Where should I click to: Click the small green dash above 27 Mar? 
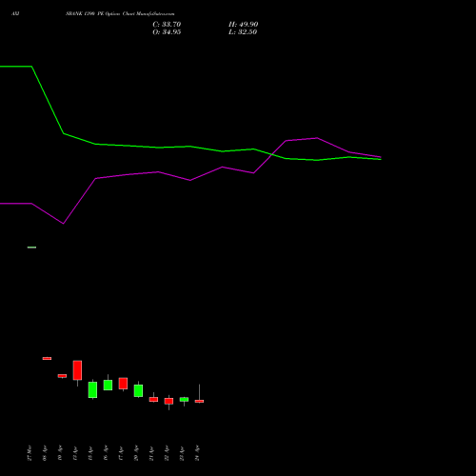pyautogui.click(x=31, y=248)
